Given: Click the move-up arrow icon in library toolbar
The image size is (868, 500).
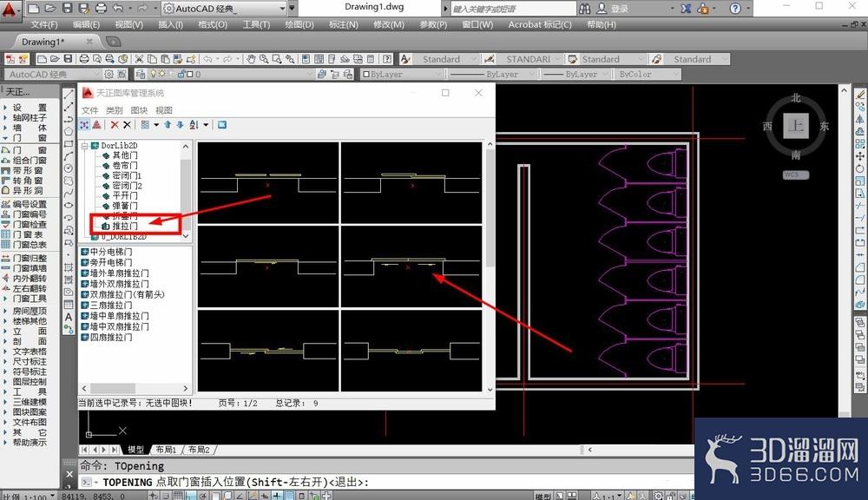Looking at the screenshot, I should pyautogui.click(x=168, y=125).
